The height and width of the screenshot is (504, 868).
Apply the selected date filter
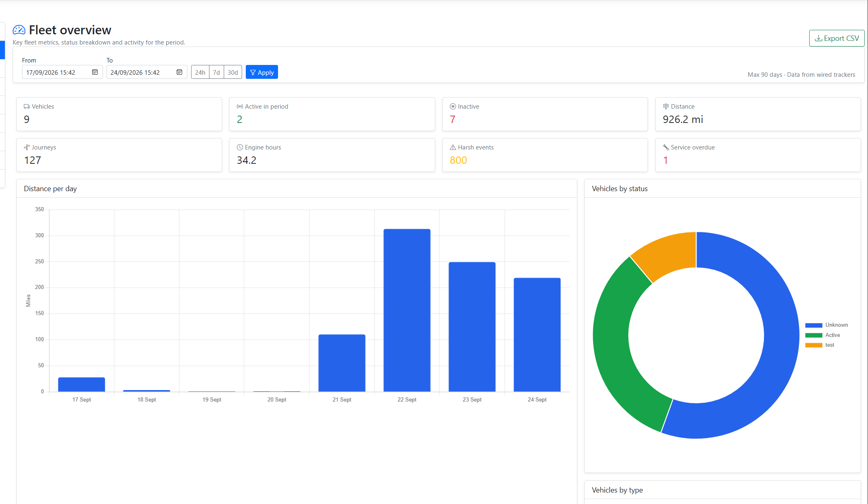pos(262,72)
